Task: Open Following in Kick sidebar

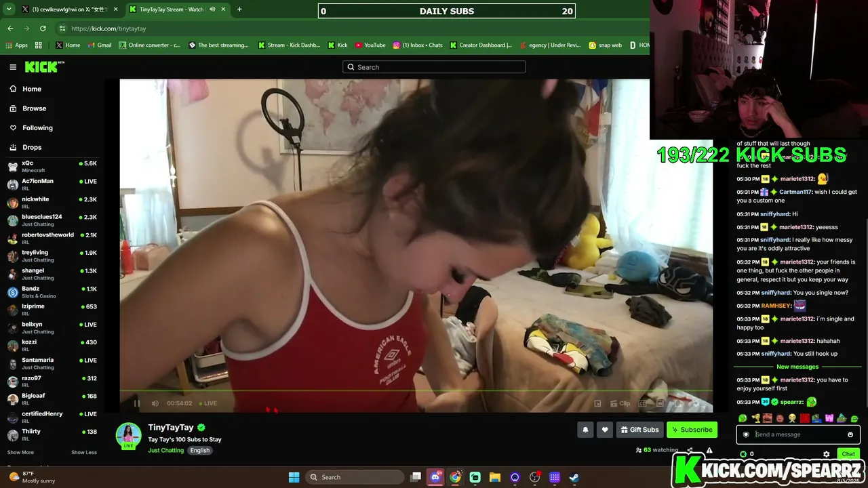Action: pos(37,127)
